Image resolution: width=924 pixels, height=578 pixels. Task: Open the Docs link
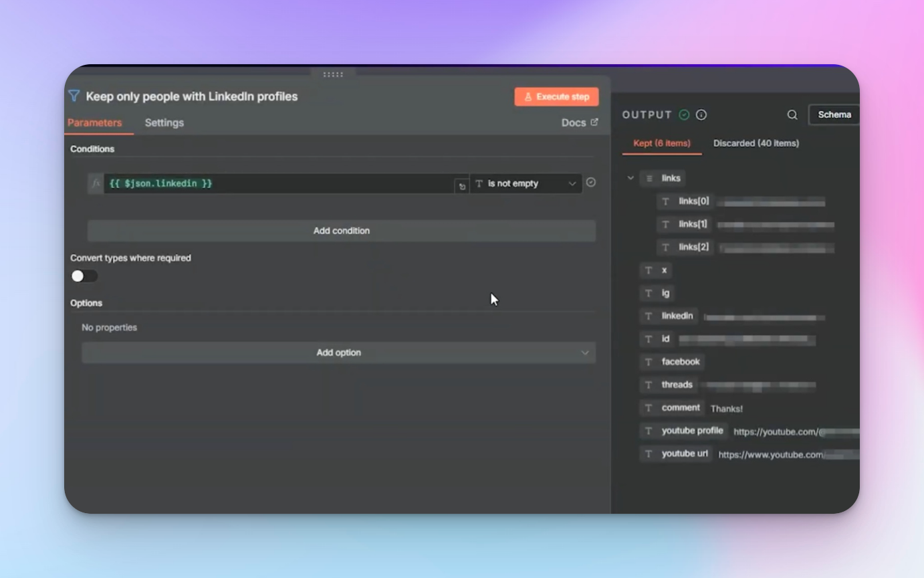(x=580, y=122)
